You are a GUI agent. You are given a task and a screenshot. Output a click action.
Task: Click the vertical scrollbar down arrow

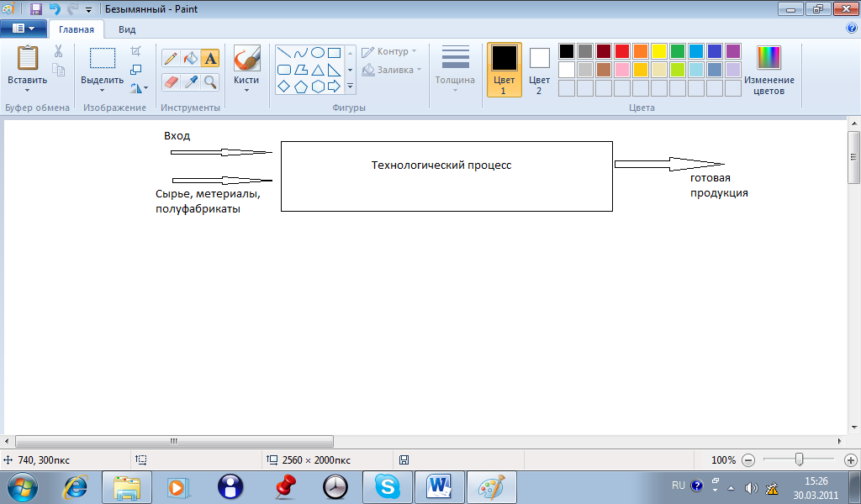point(854,428)
